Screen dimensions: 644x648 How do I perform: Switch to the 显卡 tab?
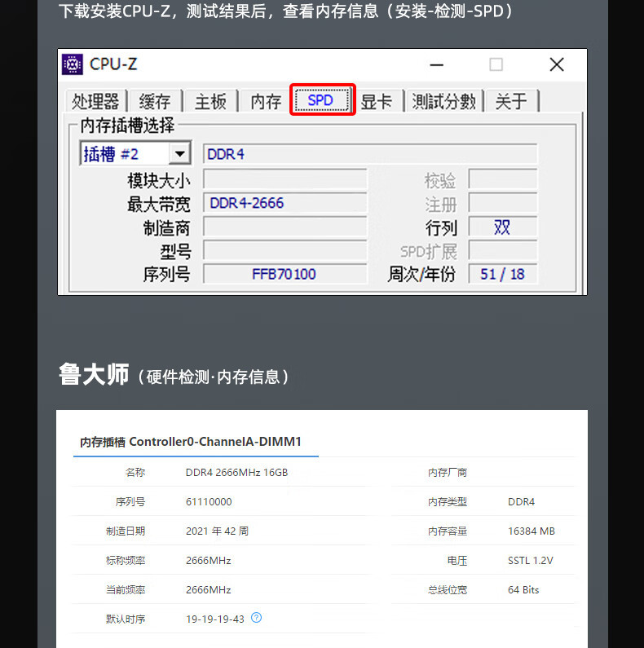pyautogui.click(x=377, y=101)
